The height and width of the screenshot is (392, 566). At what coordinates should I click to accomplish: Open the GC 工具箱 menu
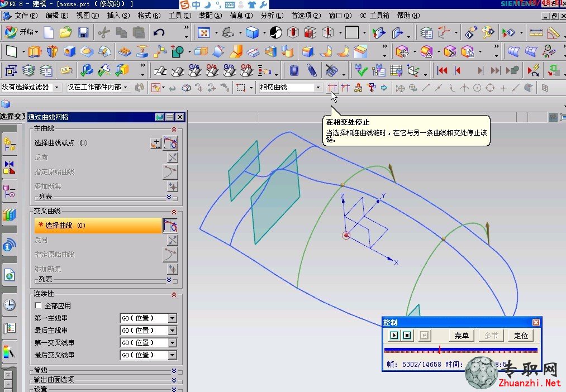click(374, 16)
